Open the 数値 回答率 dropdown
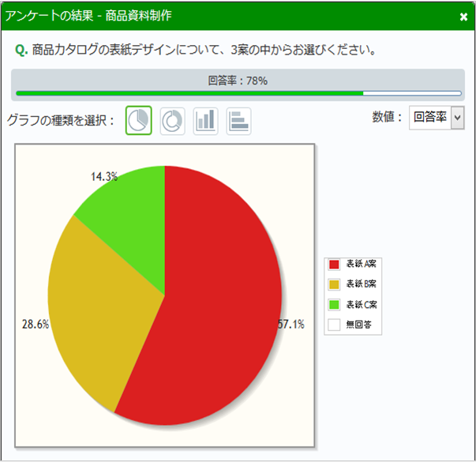This screenshot has height=462, width=476. (437, 118)
